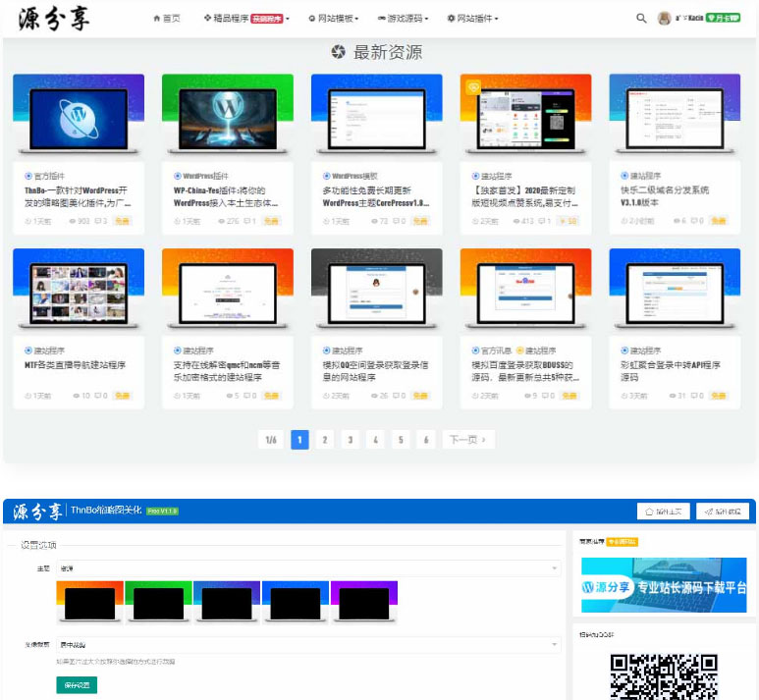Click the user avatar in top bar

click(665, 18)
